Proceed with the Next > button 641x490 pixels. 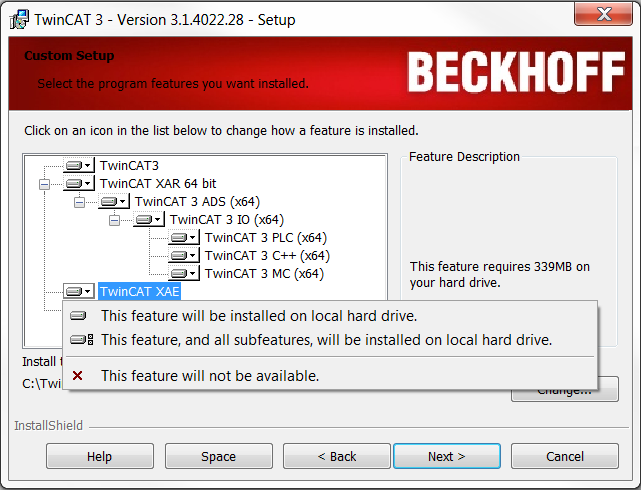click(x=447, y=456)
